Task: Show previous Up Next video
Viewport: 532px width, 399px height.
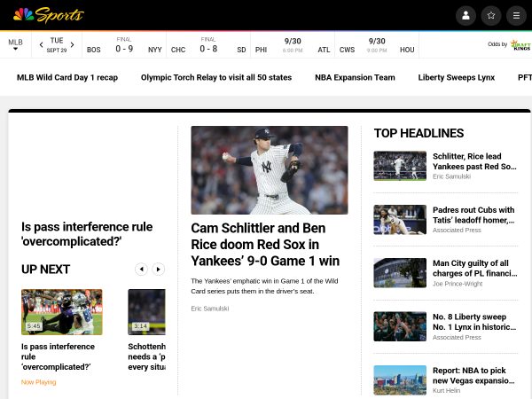Action: pos(141,270)
